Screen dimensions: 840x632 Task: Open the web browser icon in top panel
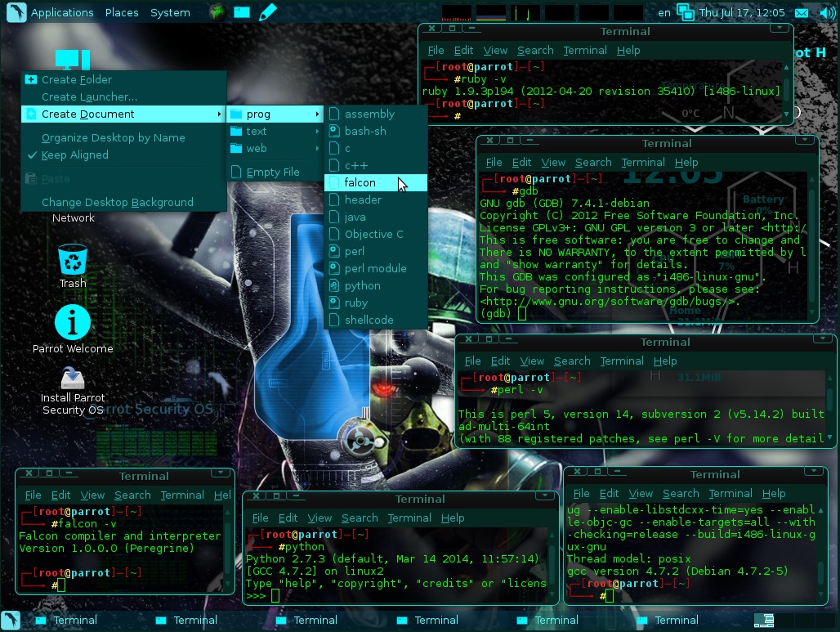coord(217,12)
